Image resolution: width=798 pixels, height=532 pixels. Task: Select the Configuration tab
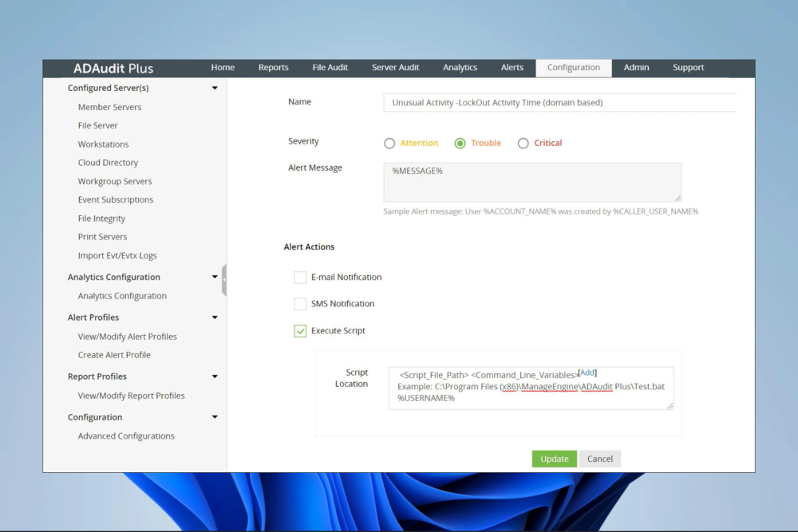click(574, 68)
